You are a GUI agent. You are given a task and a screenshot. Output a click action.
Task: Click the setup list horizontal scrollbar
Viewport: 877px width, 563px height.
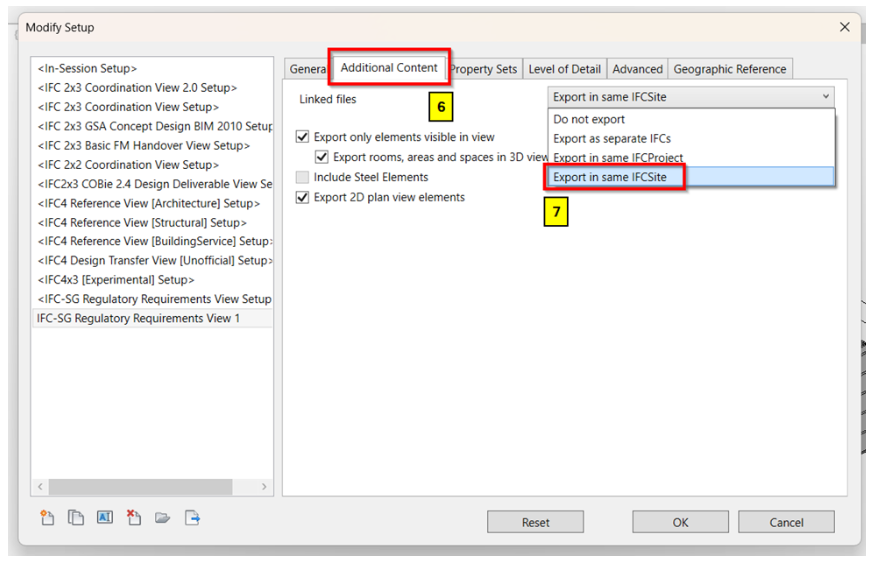point(150,487)
